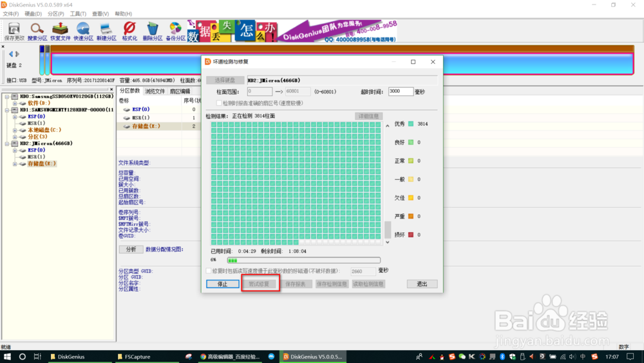Screen dimensions: 644x363
Task: Launch the Recover Files (恢复文件) tool
Action: coord(61,31)
